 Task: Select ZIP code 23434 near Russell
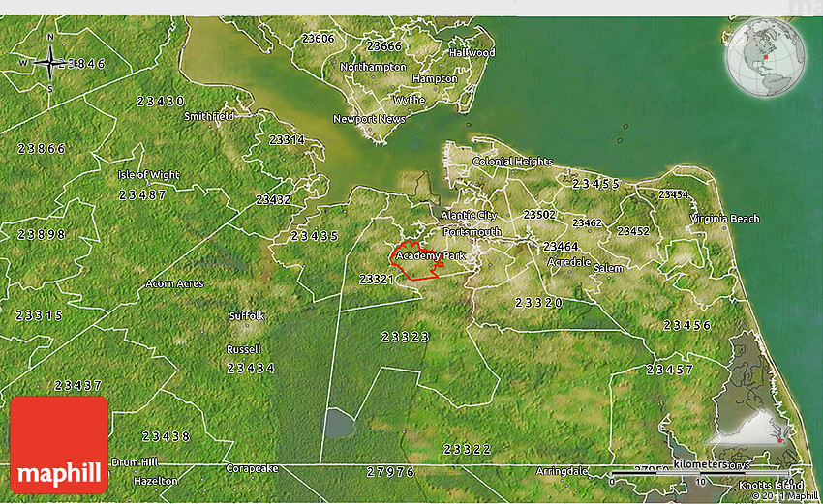point(250,368)
